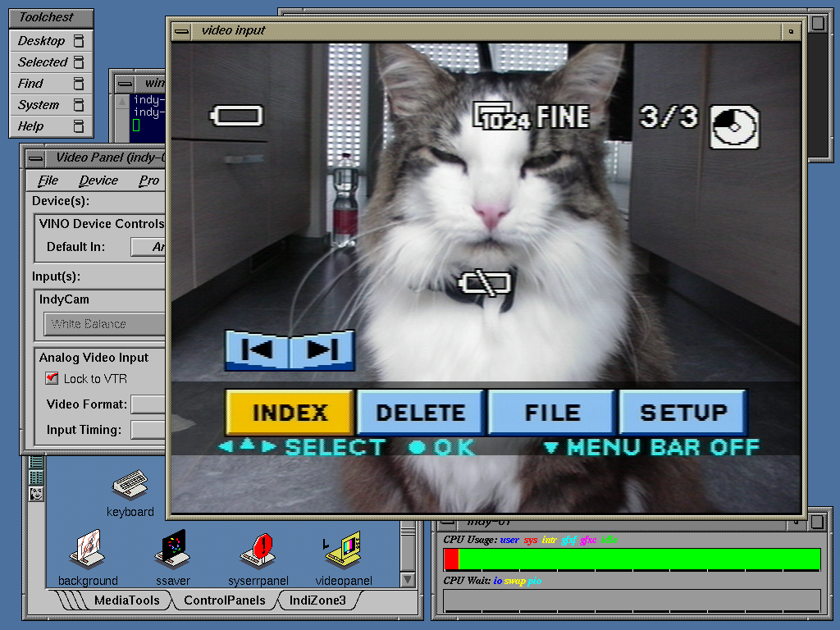Launch the background settings icon
Viewport: 840px width, 630px height.
coord(88,550)
